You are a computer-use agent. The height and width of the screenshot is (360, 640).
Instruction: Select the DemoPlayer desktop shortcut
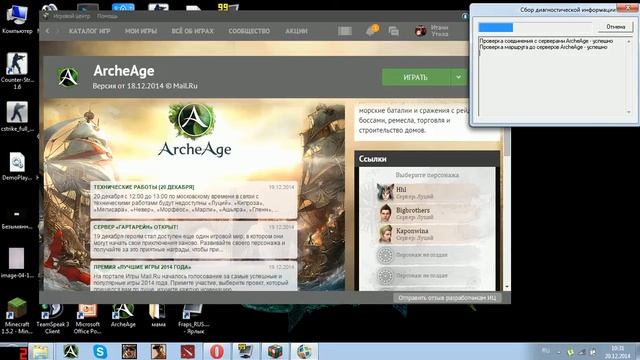tap(17, 166)
